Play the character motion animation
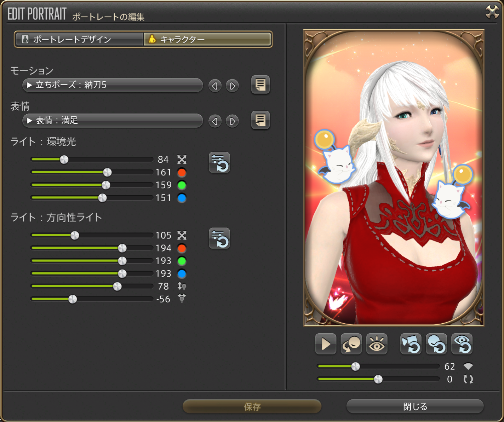This screenshot has width=504, height=422. point(326,344)
